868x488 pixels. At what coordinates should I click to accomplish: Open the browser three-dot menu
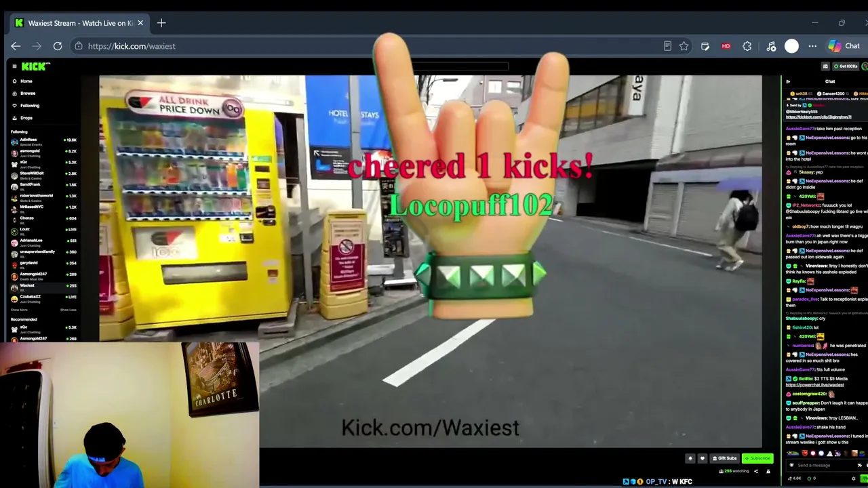coord(812,46)
